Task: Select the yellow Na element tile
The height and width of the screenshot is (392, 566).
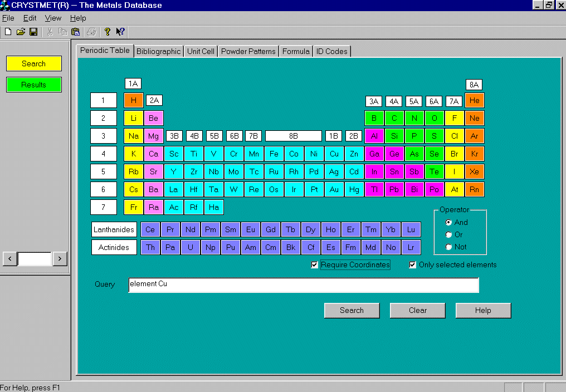Action: [x=134, y=136]
